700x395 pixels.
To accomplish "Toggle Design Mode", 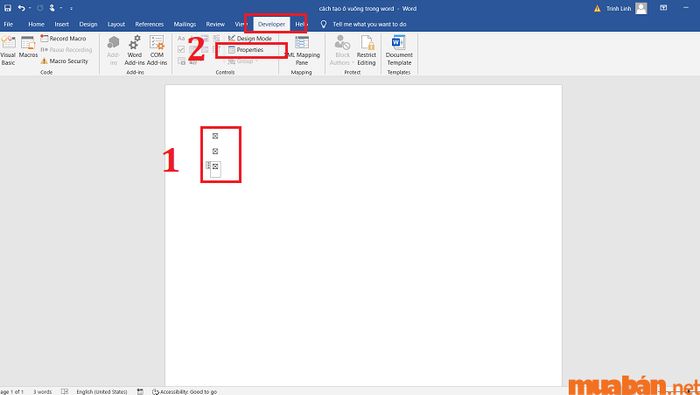I will [x=250, y=38].
